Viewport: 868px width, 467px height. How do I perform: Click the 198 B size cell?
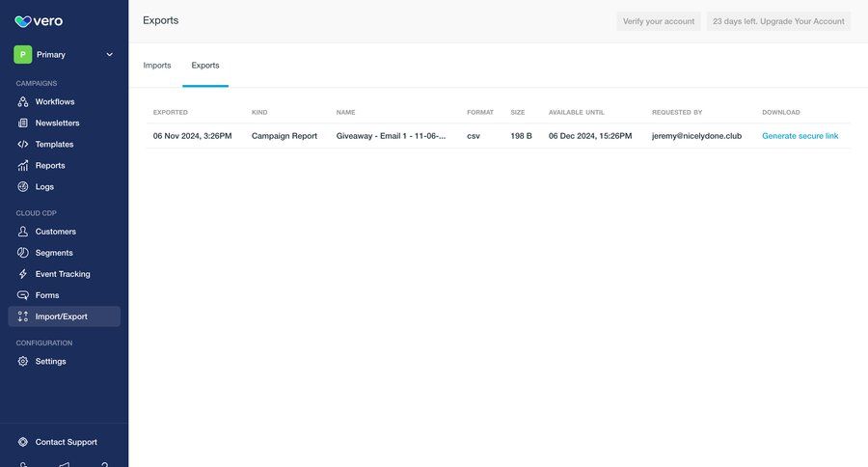(521, 136)
